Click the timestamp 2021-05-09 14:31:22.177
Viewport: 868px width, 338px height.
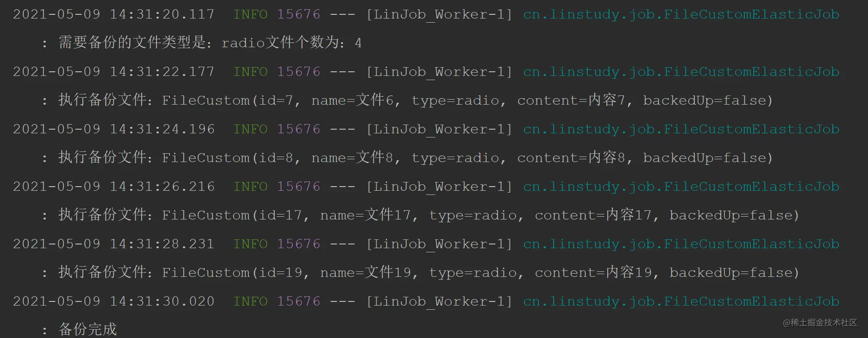point(113,72)
